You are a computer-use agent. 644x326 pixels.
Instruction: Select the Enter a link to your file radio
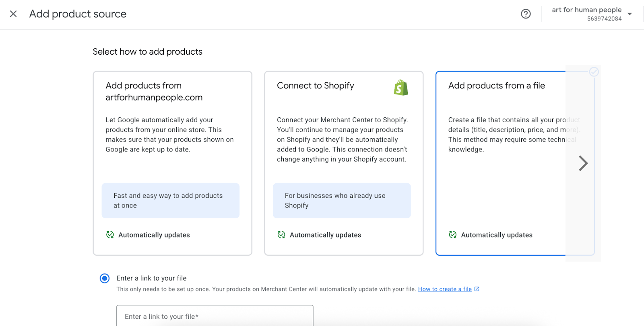click(x=105, y=278)
